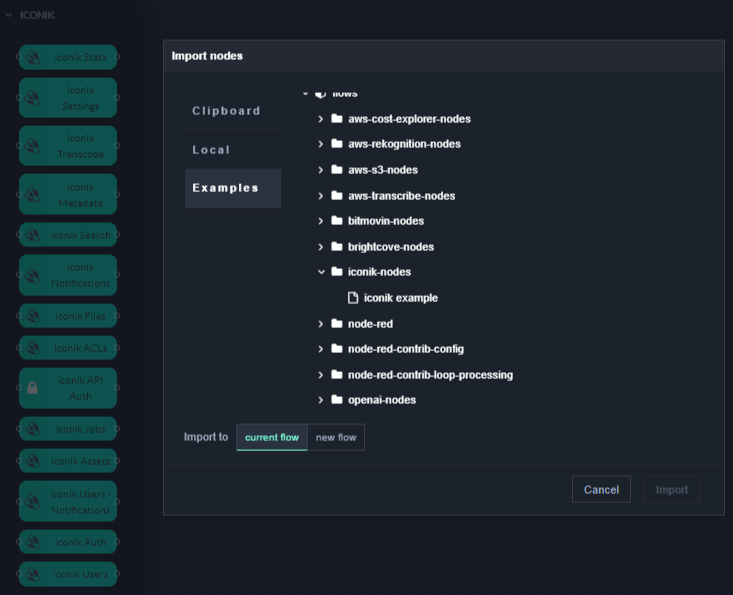Click the aws-s3-nodes folder icon
The image size is (733, 595).
tap(337, 170)
